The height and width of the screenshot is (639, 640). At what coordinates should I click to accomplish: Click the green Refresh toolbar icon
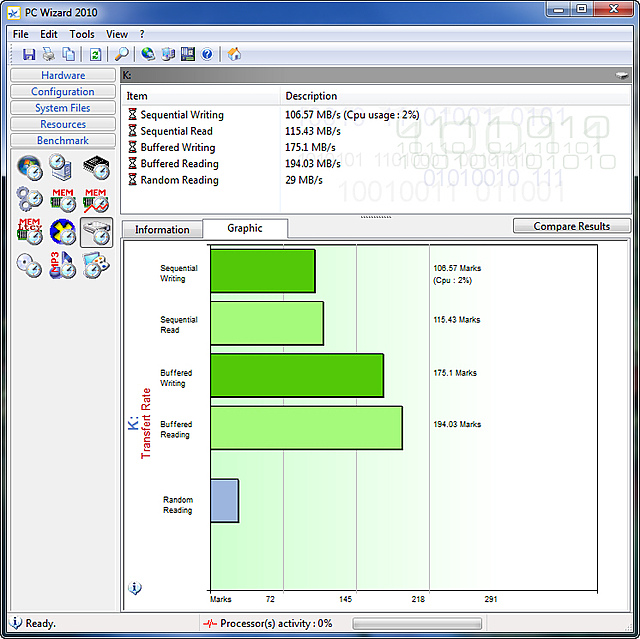pyautogui.click(x=96, y=54)
